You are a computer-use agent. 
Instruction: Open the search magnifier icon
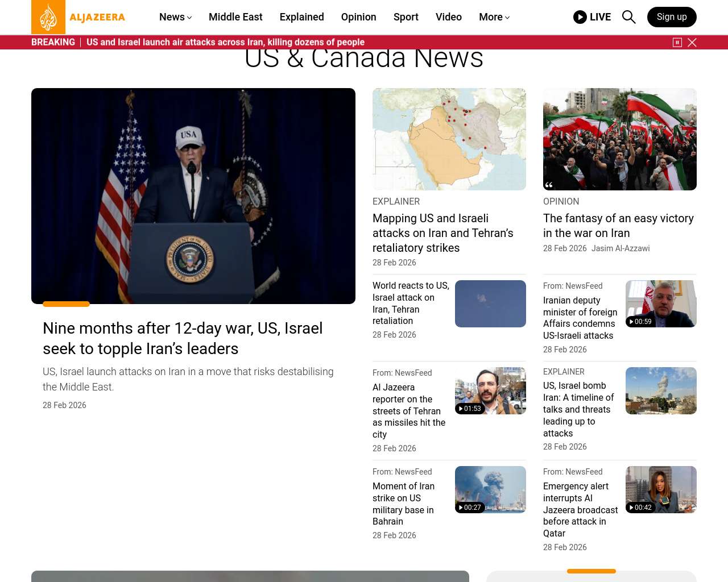click(628, 17)
